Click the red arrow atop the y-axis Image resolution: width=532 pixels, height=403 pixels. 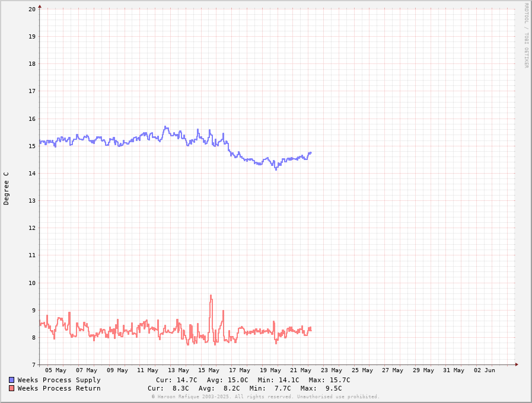click(x=40, y=7)
